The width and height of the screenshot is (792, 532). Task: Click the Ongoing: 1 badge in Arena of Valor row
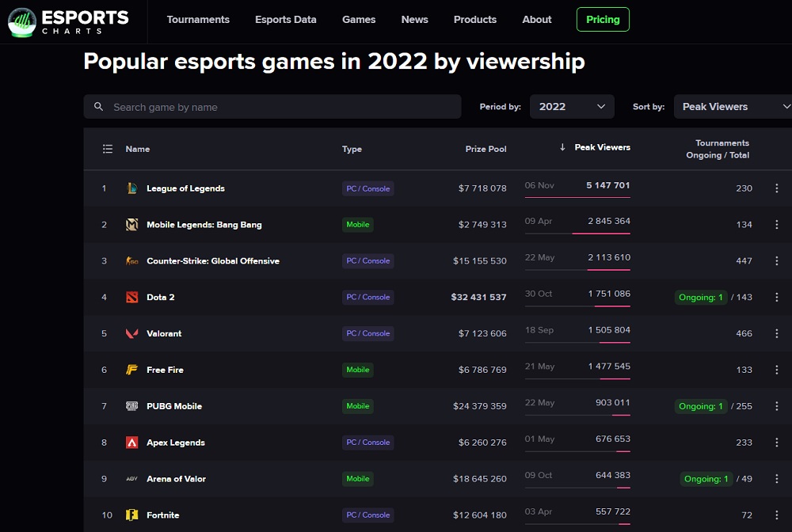706,479
